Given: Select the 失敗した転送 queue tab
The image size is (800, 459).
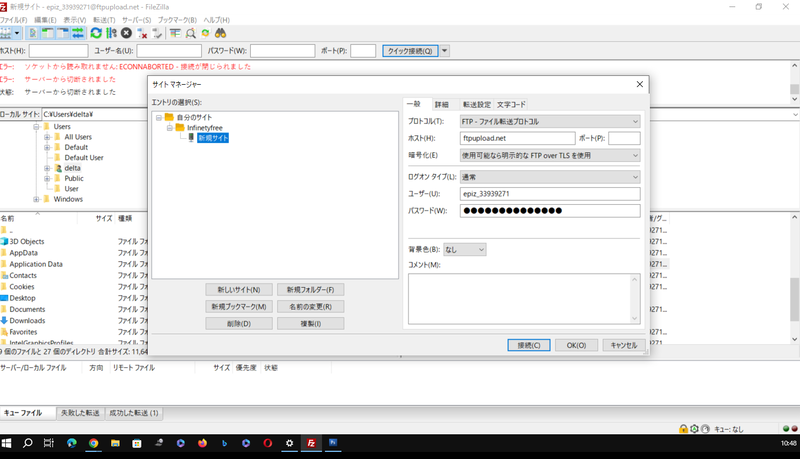Looking at the screenshot, I should tap(78, 412).
